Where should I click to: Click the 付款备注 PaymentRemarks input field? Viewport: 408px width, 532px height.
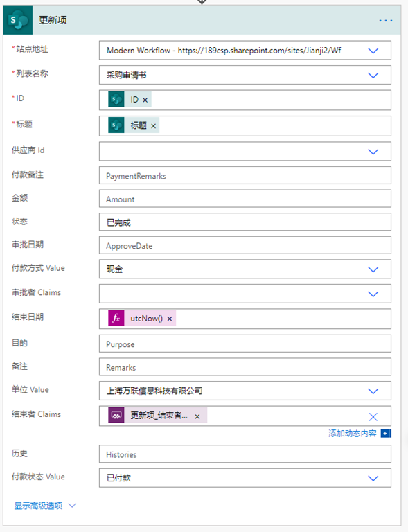pos(245,175)
